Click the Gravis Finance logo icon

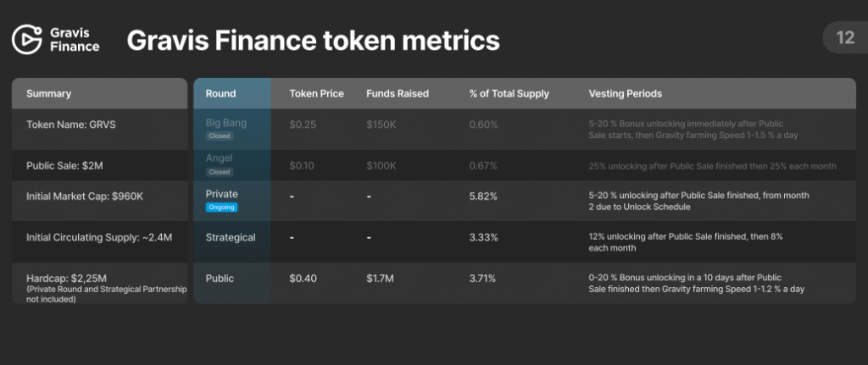tap(27, 39)
